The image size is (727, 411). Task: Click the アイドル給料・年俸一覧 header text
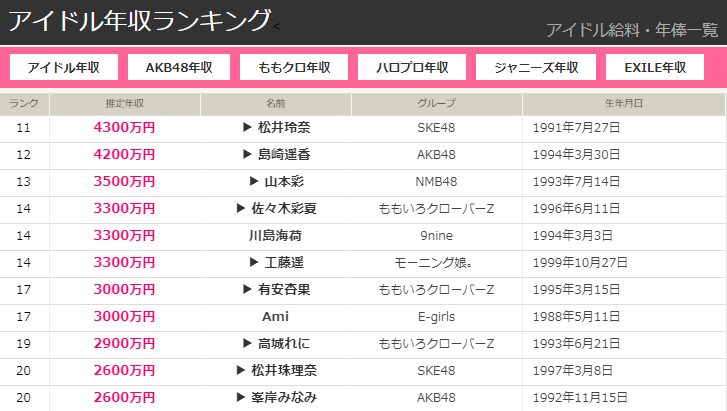(632, 30)
